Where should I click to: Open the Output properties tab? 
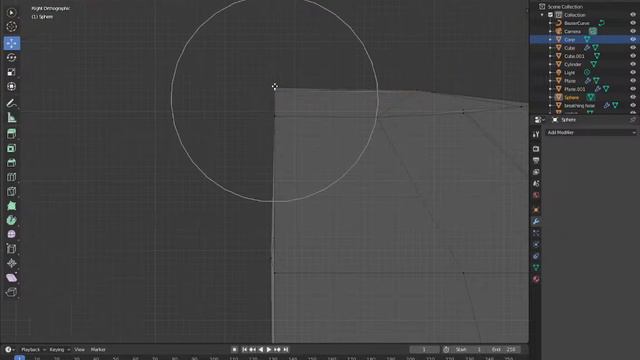(536, 160)
